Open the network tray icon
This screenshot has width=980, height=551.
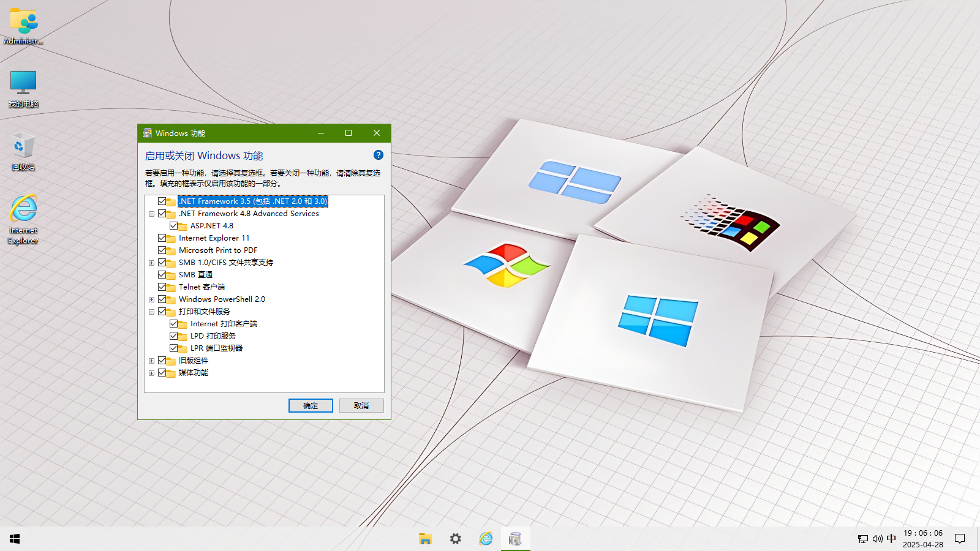pos(862,539)
